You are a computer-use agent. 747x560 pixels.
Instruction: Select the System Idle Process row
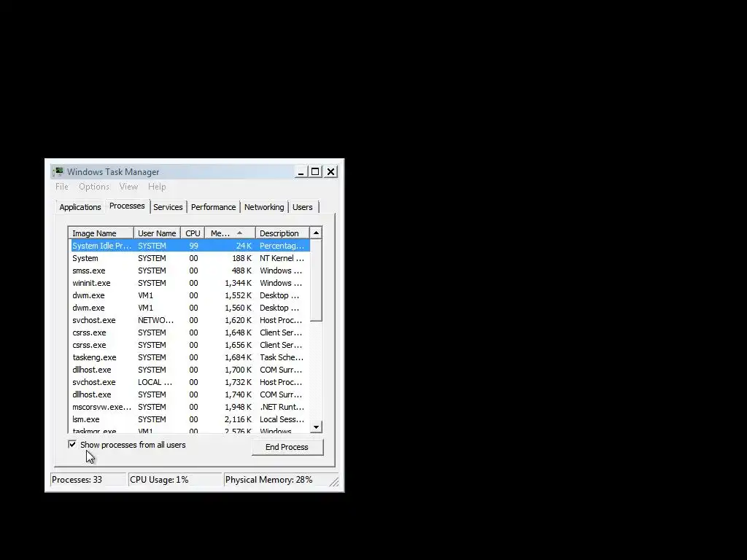(190, 246)
